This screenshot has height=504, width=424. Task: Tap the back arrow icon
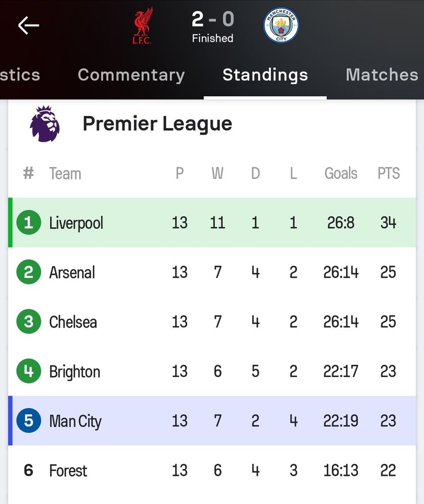pos(29,25)
